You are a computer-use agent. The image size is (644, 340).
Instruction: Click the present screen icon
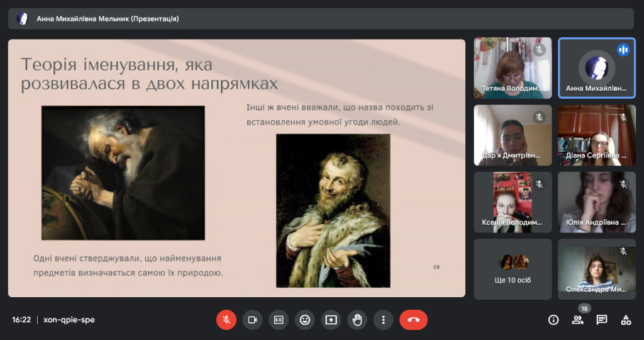pos(331,320)
